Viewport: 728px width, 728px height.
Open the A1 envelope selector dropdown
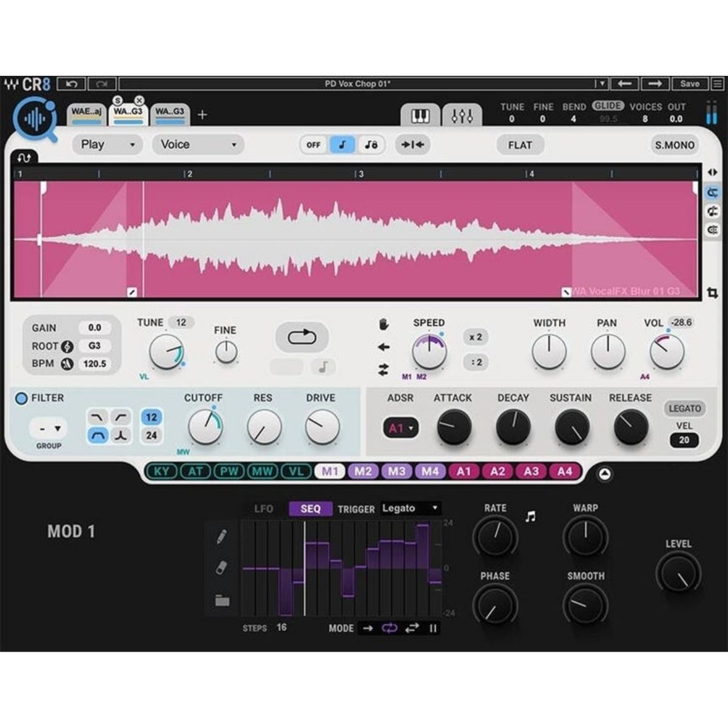pos(400,428)
